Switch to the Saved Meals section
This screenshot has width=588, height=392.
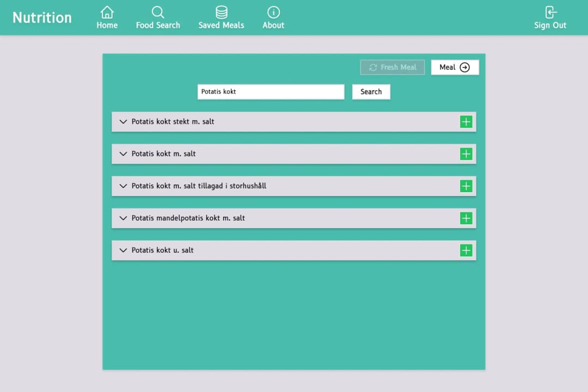pyautogui.click(x=221, y=17)
